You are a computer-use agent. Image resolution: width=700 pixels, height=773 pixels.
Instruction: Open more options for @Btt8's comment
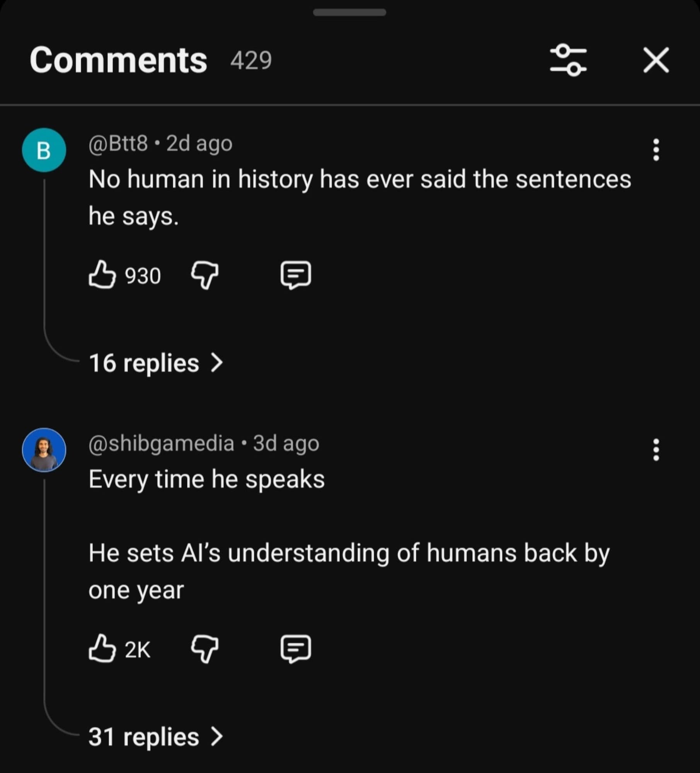point(656,150)
